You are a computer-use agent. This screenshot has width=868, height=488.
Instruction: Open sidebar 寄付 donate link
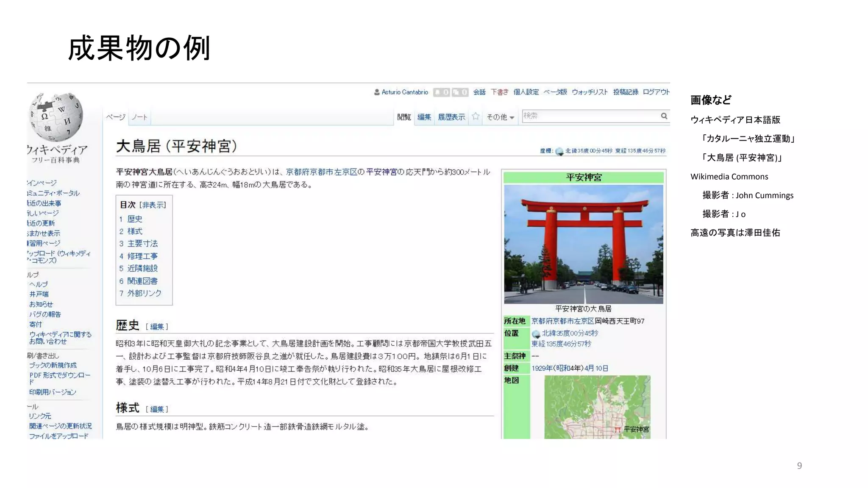point(36,324)
